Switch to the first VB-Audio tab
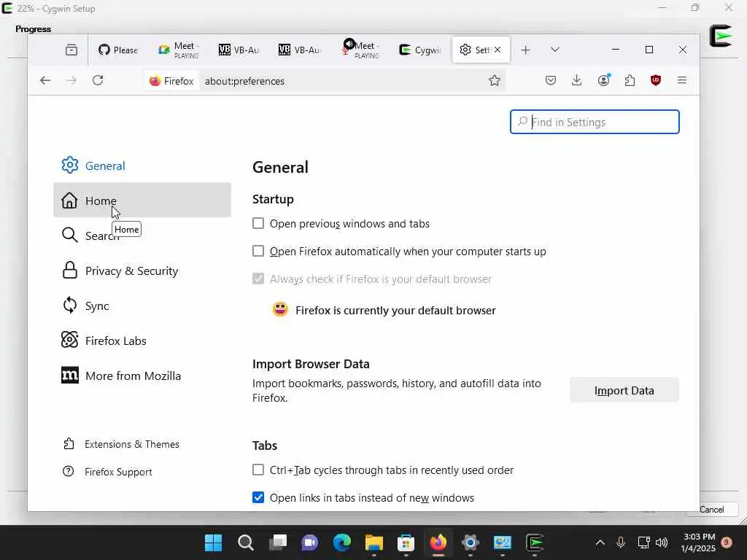The width and height of the screenshot is (747, 560). click(x=239, y=50)
